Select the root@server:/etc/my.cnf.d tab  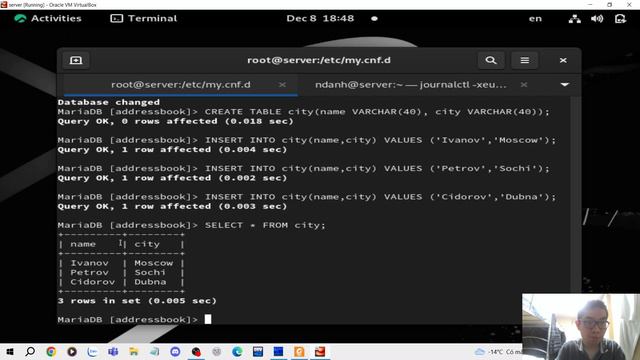pos(181,84)
